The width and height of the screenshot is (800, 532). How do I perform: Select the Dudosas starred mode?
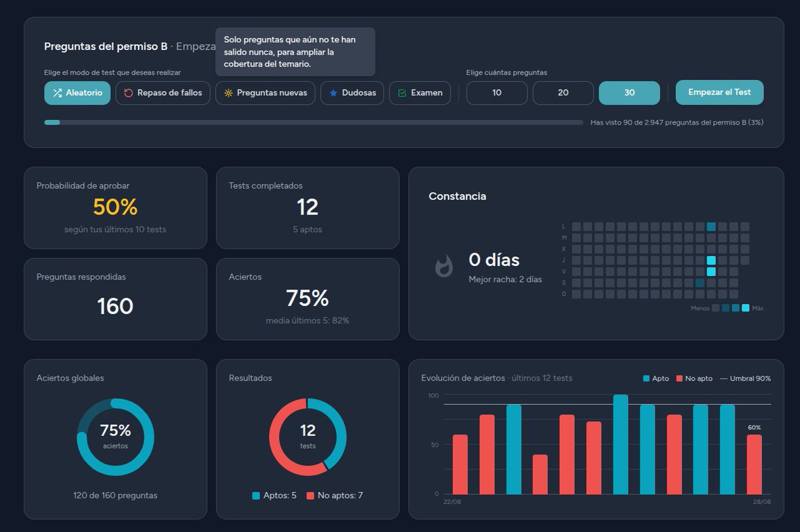(x=352, y=93)
